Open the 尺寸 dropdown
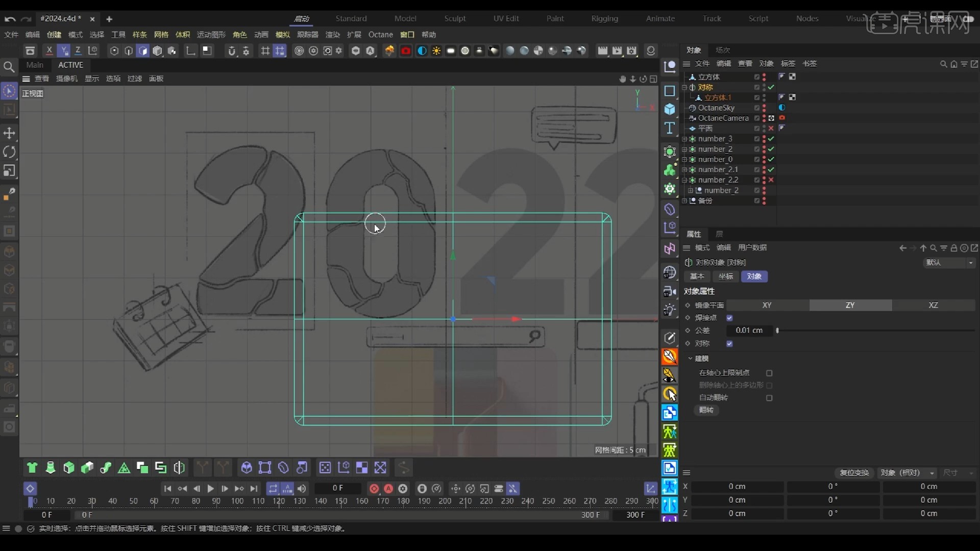The image size is (980, 551). pyautogui.click(x=958, y=473)
